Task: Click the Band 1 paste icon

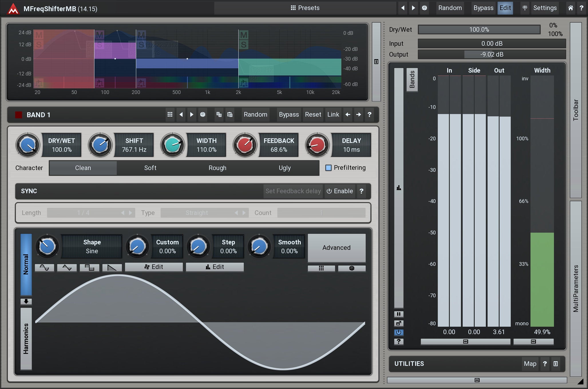Action: pyautogui.click(x=230, y=115)
